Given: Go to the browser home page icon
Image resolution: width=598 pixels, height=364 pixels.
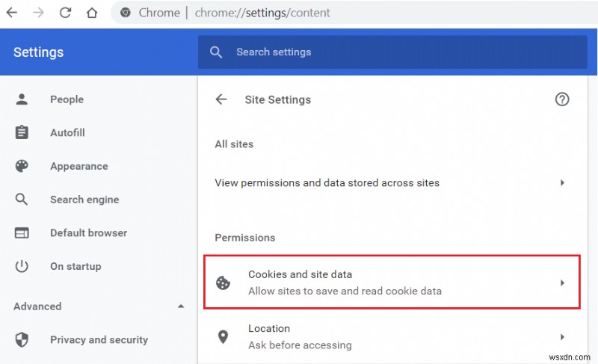Looking at the screenshot, I should [91, 13].
